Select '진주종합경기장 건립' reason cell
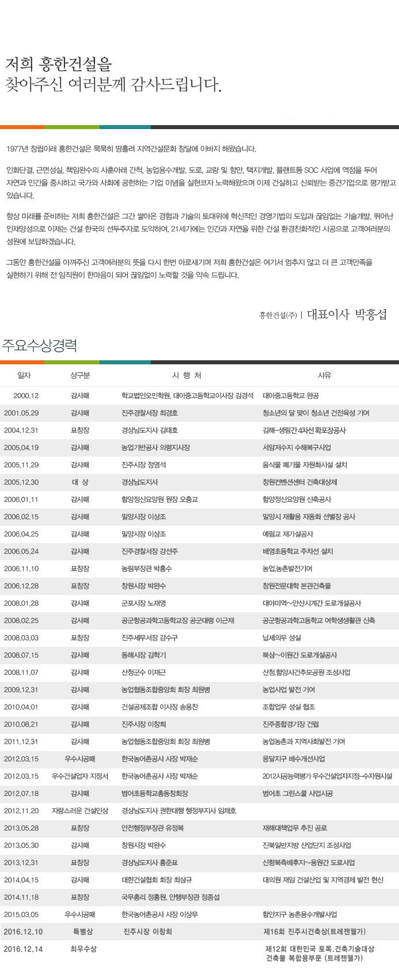Viewport: 399px width, 980px height. click(x=291, y=724)
